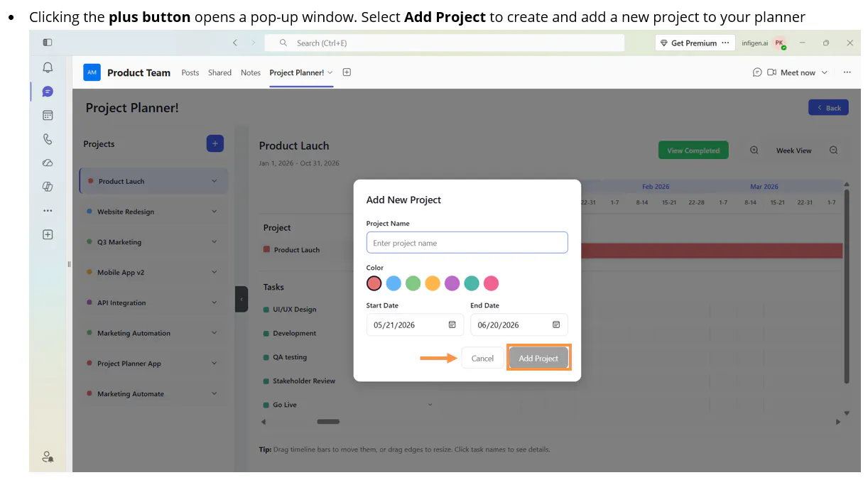Click the End Date field 06/20/2026
868x480 pixels.
(x=519, y=324)
